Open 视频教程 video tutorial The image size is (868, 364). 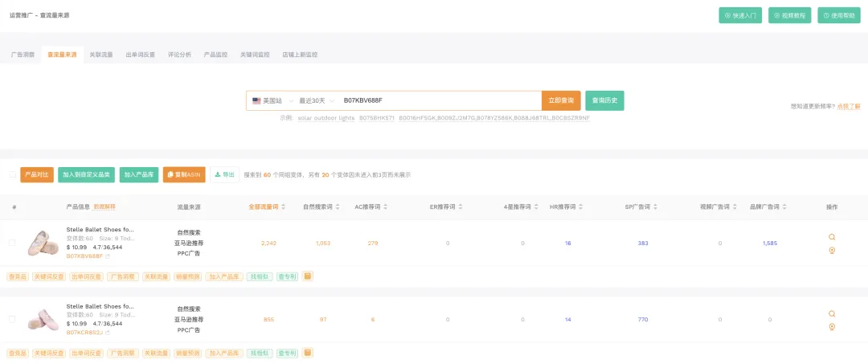point(789,15)
